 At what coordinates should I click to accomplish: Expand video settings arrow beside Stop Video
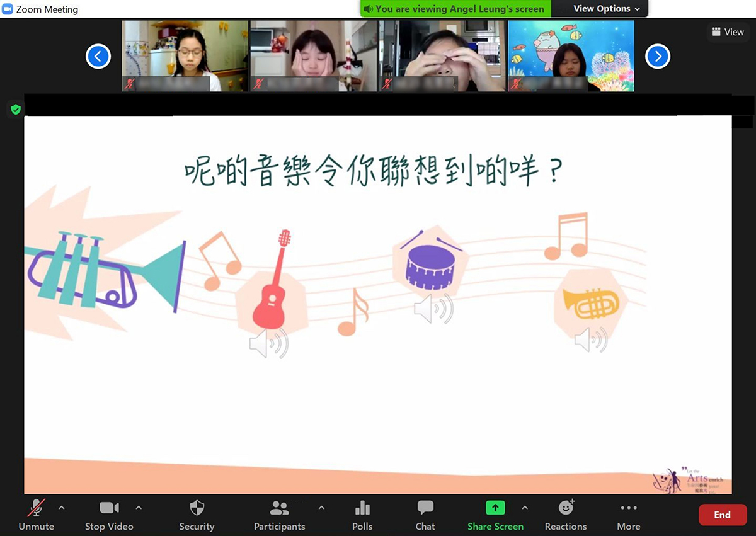pyautogui.click(x=139, y=508)
